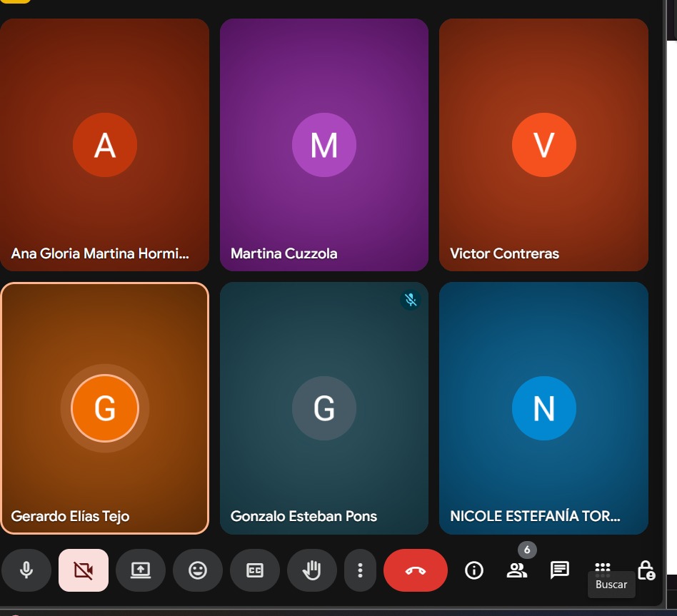This screenshot has height=616, width=677.
Task: Turn the camera back on
Action: (x=84, y=570)
